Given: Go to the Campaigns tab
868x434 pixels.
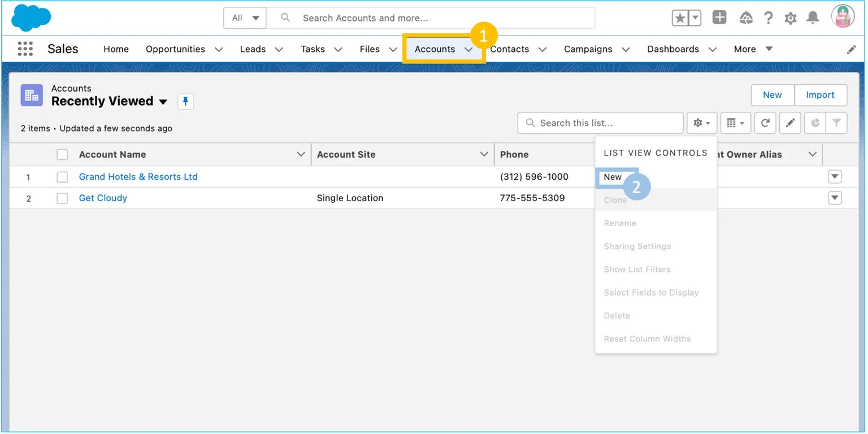Looking at the screenshot, I should coord(588,49).
